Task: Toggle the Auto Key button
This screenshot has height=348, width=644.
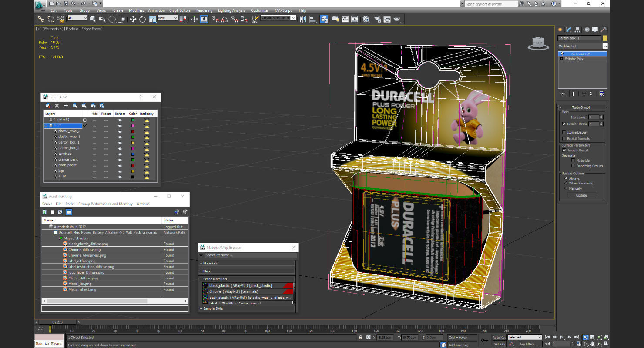Action: click(x=499, y=337)
